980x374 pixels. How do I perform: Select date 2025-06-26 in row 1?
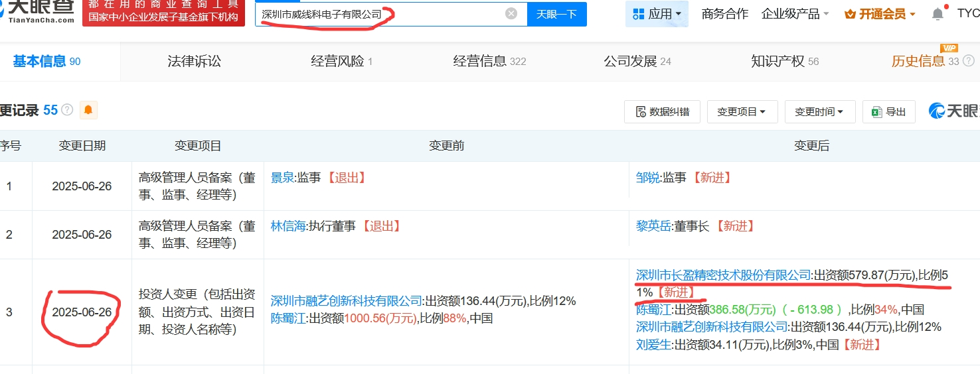tap(82, 186)
